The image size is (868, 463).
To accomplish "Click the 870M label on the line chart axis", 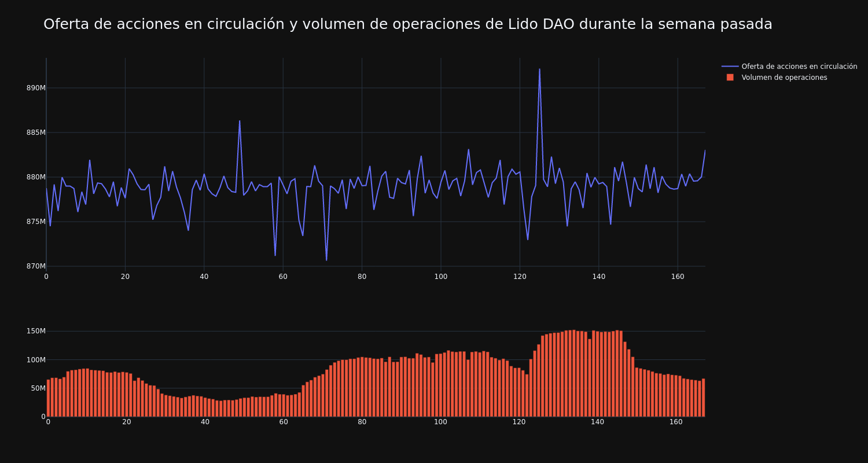I will click(36, 266).
